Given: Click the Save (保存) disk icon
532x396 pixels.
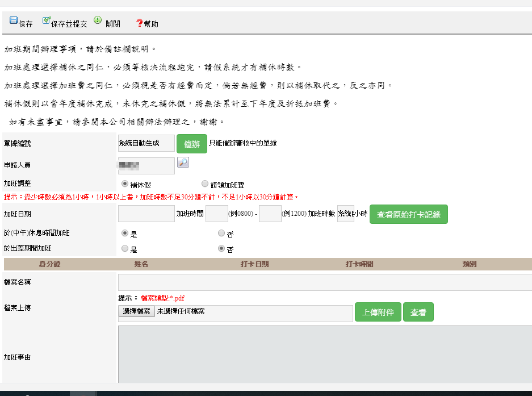Looking at the screenshot, I should [13, 21].
